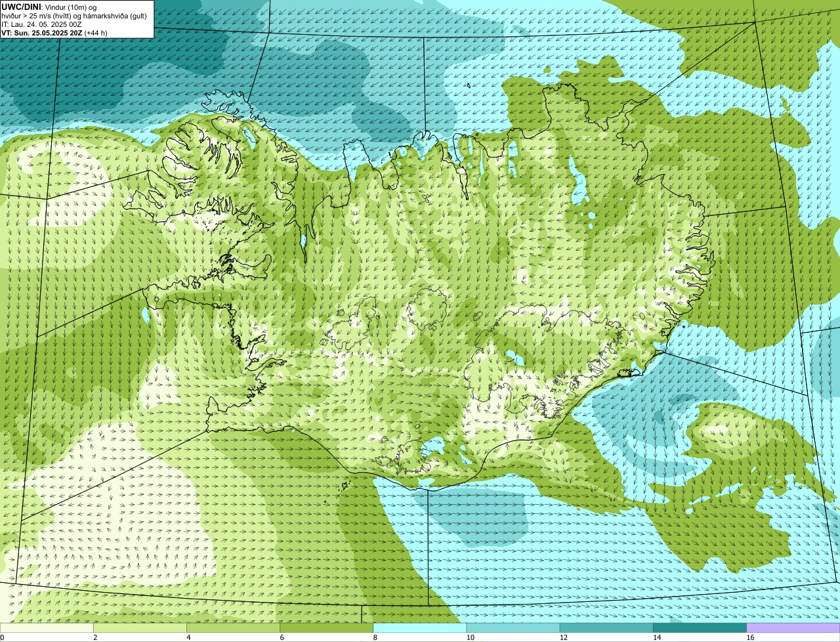
Task: Click the pale yellow 0–2 m/s legend swatch
Action: coord(47,628)
